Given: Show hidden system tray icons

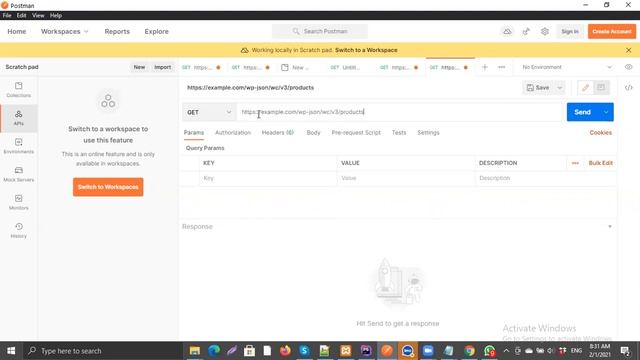Looking at the screenshot, I should 506,351.
